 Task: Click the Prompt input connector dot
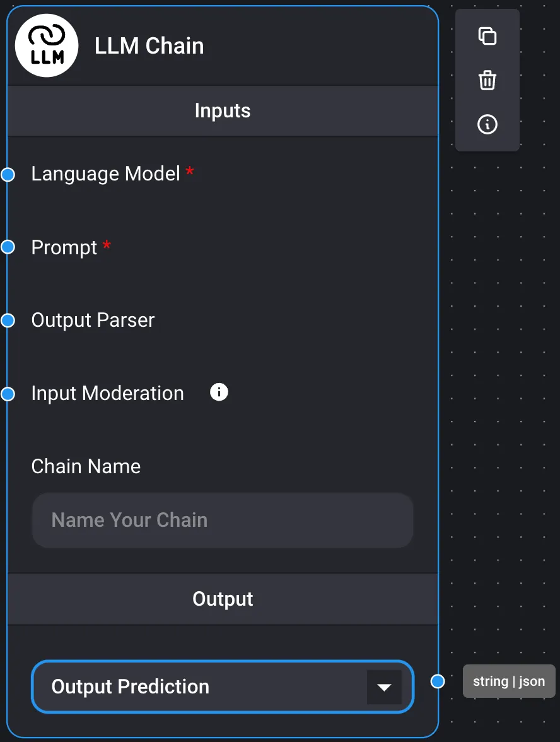pyautogui.click(x=8, y=247)
